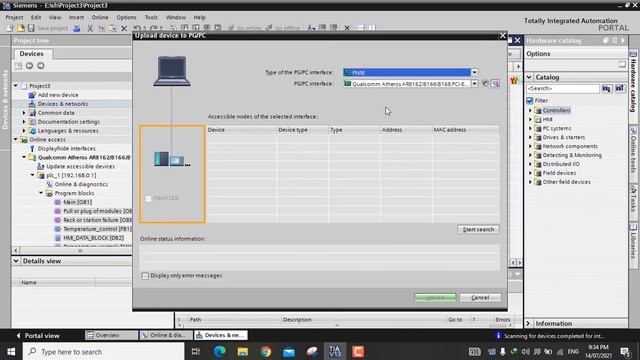Close the Upload device to PG/PC dialog
The width and height of the screenshot is (640, 360).
503,36
